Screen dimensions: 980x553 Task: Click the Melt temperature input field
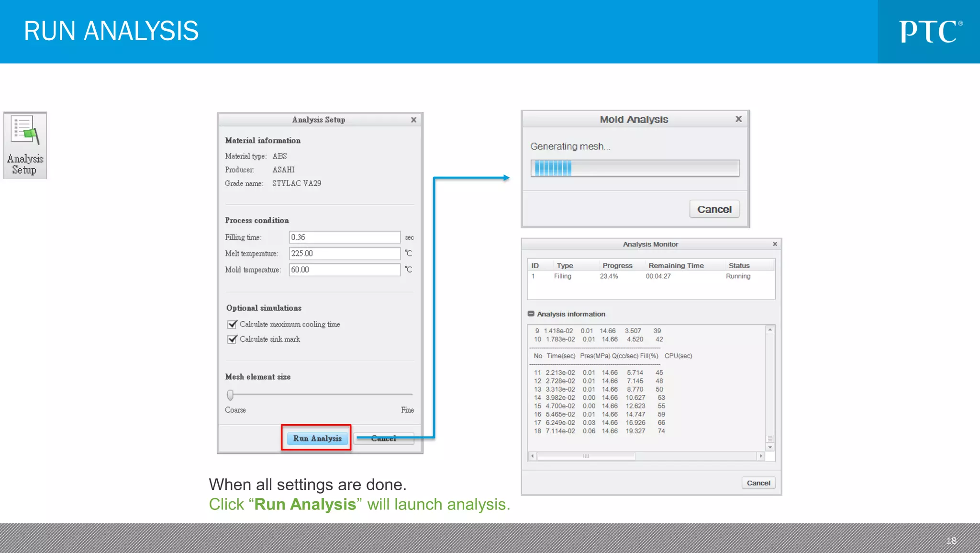point(345,253)
